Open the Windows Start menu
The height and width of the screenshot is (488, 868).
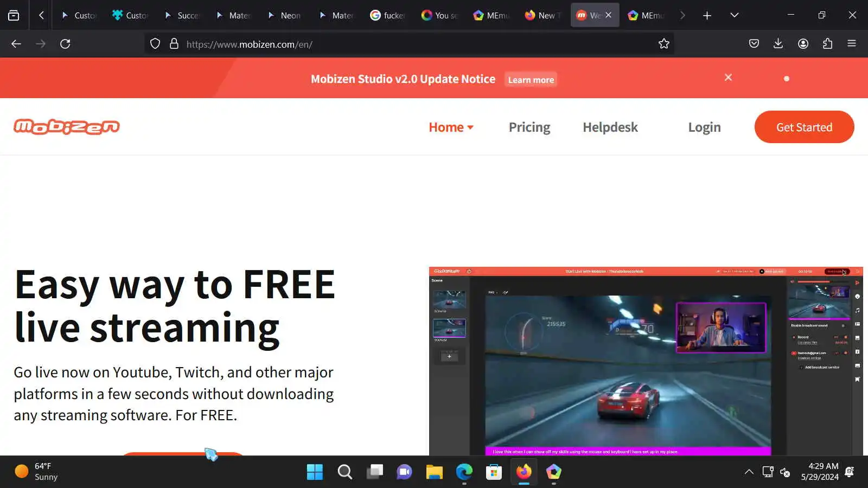tap(315, 472)
